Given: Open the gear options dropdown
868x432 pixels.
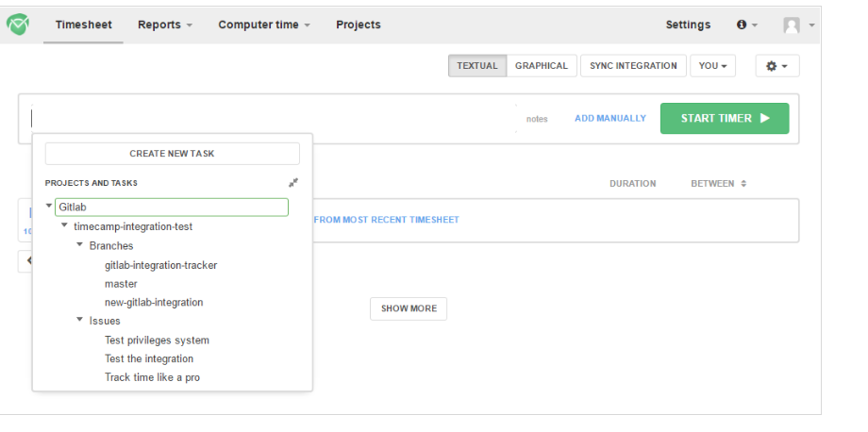Looking at the screenshot, I should [777, 66].
